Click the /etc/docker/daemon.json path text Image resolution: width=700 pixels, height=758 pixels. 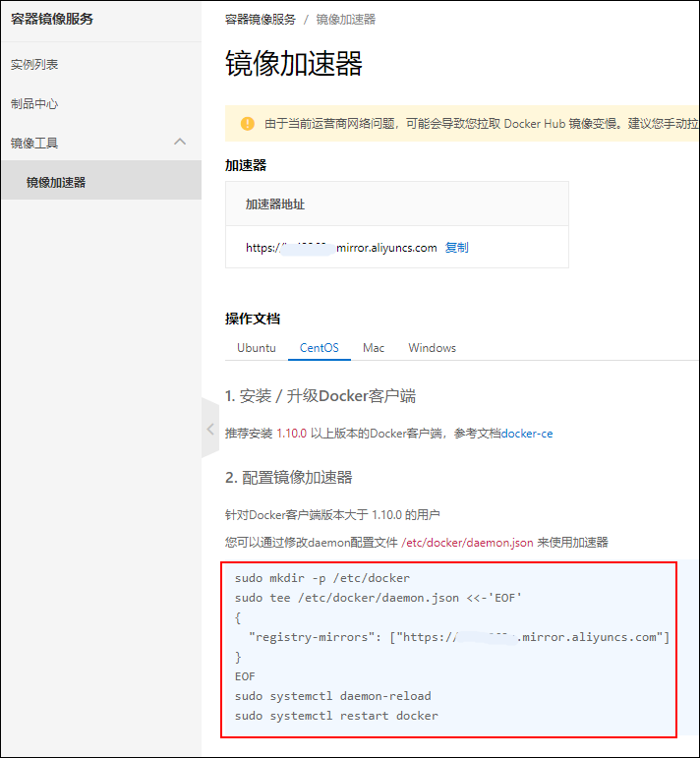(467, 543)
